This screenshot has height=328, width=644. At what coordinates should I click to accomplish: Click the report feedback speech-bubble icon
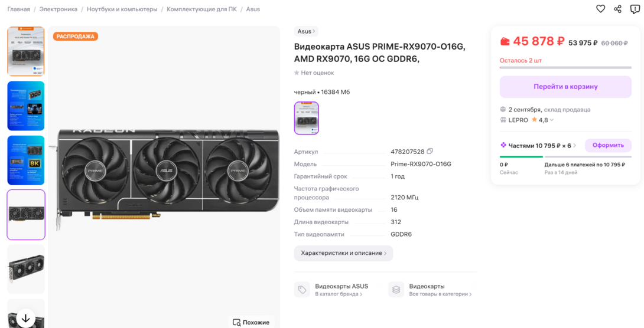pyautogui.click(x=635, y=9)
